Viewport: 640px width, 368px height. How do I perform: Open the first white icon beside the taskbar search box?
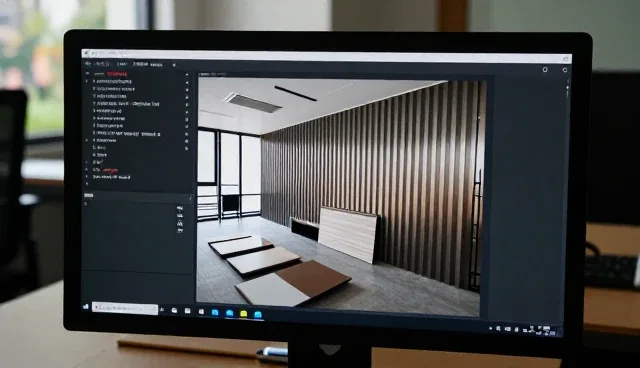(174, 310)
